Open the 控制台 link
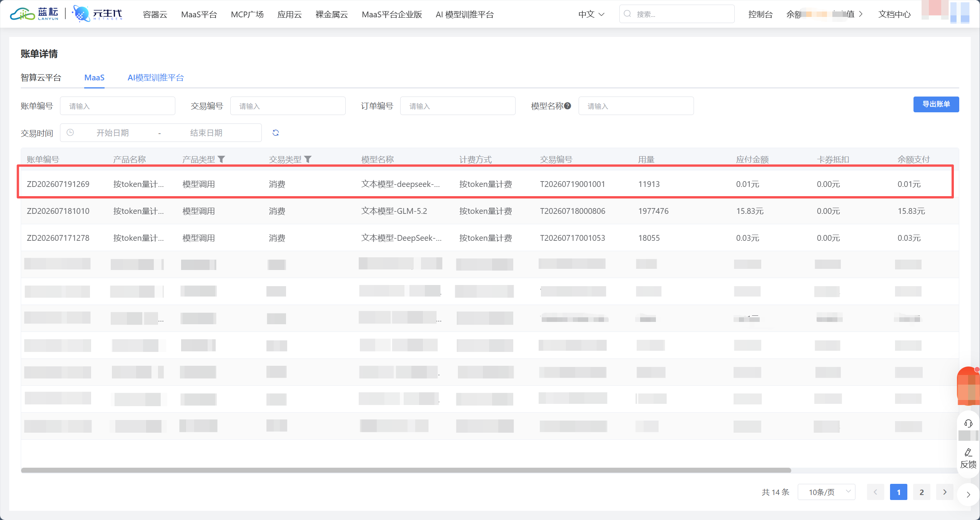This screenshot has height=520, width=980. [760, 14]
